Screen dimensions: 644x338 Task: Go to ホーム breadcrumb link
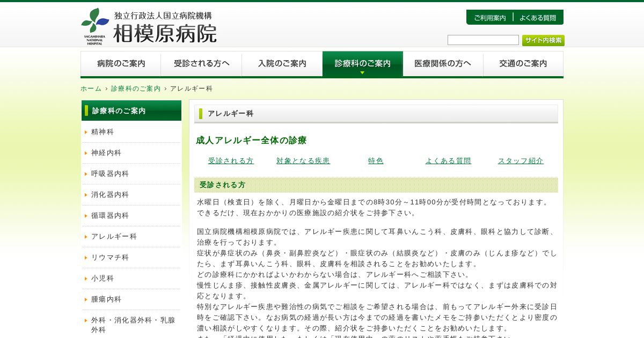click(91, 89)
